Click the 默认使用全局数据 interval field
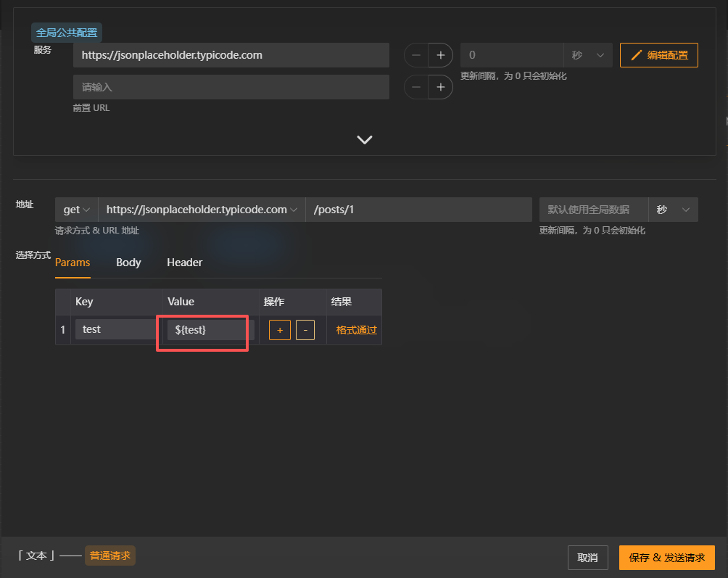The image size is (728, 578). coord(594,210)
